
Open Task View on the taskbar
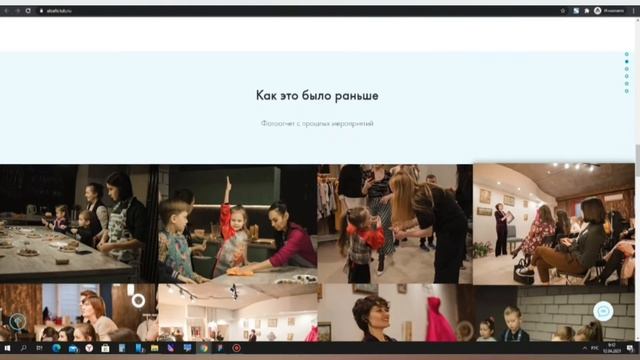(x=40, y=348)
